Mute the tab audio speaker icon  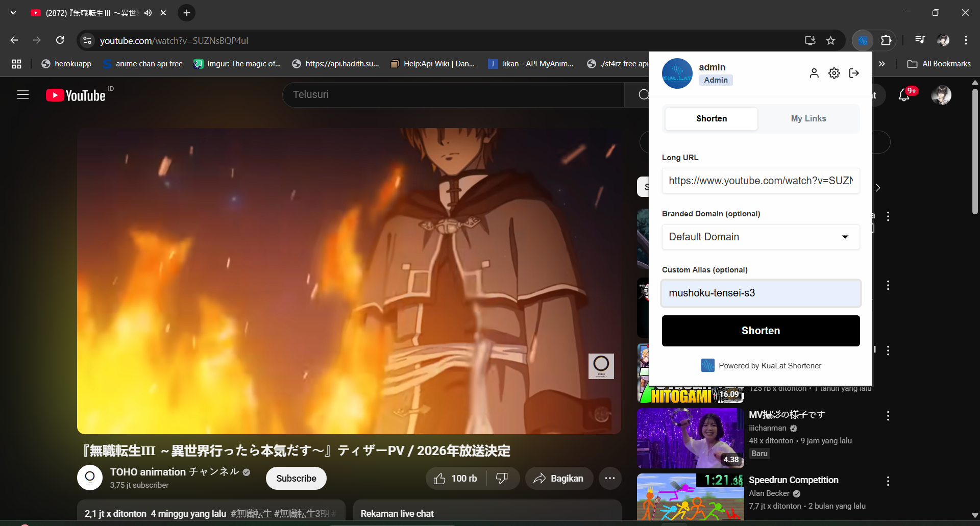[148, 13]
